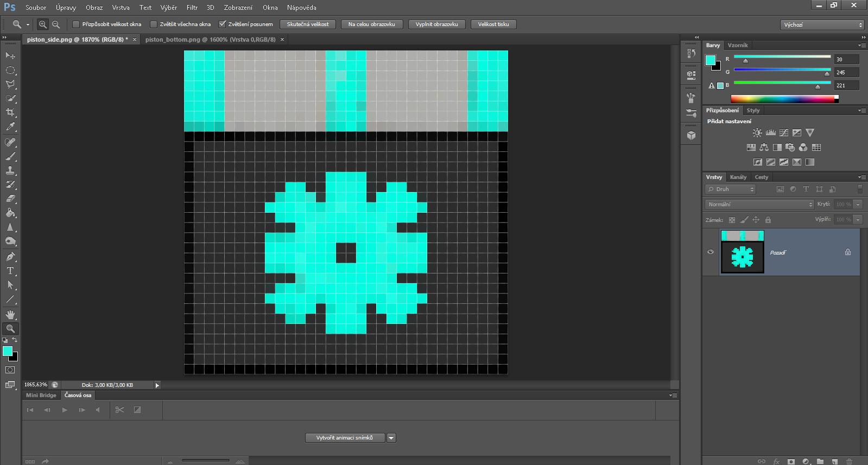
Task: Toggle lock position icon
Action: pos(756,220)
